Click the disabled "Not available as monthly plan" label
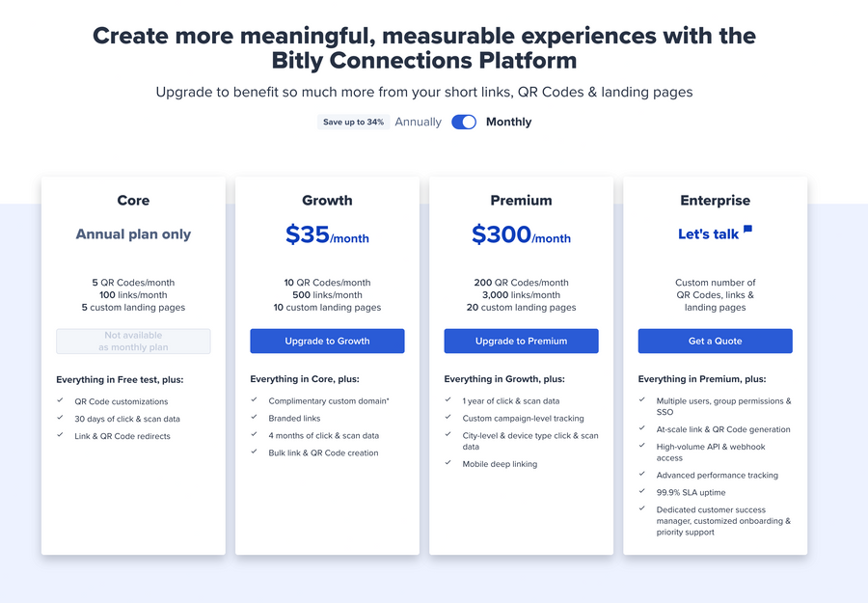Viewport: 868px width, 603px height. [133, 341]
